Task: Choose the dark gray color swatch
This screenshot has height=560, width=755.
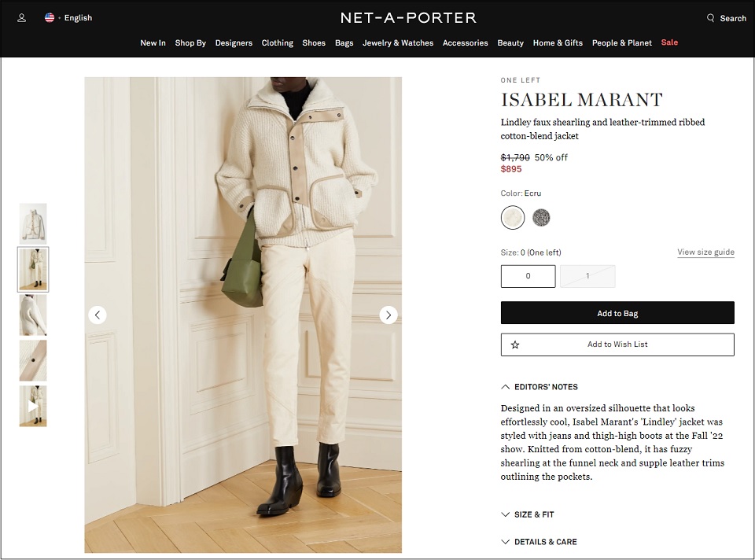Action: pos(541,217)
